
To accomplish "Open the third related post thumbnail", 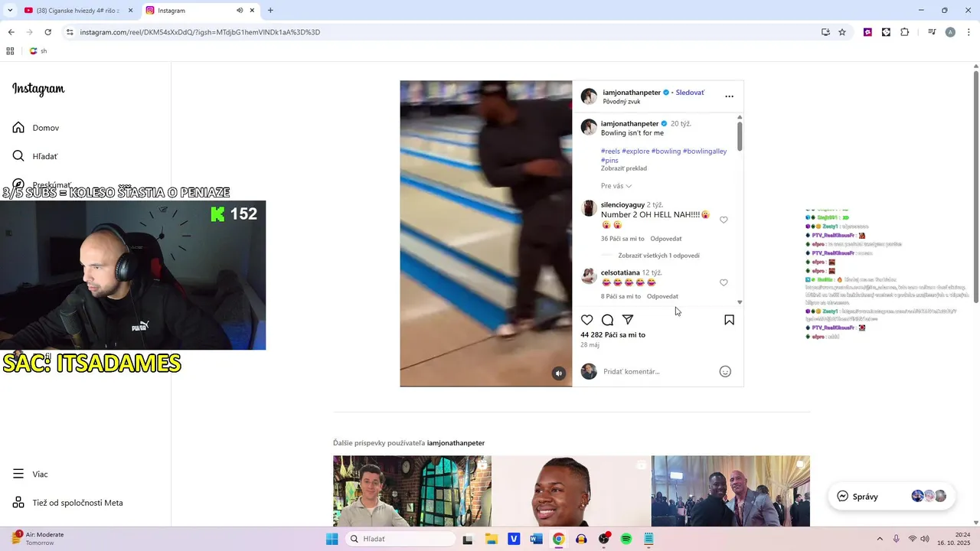I will point(730,491).
